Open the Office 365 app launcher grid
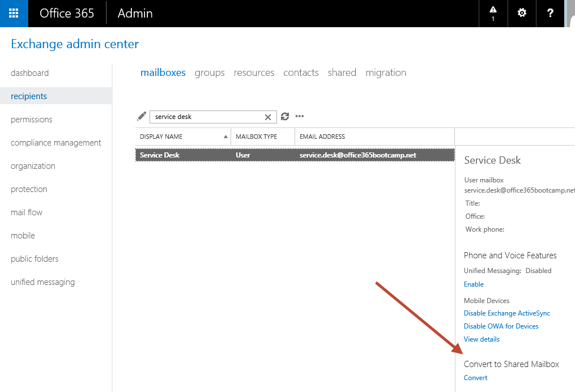The width and height of the screenshot is (575, 392). click(x=14, y=14)
